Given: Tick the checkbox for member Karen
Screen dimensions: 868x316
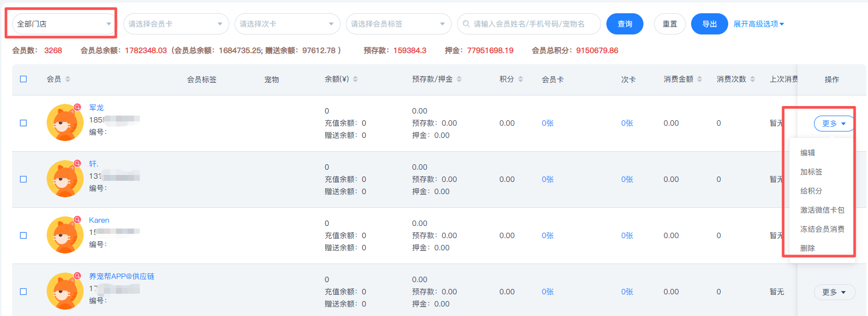Looking at the screenshot, I should [x=23, y=235].
